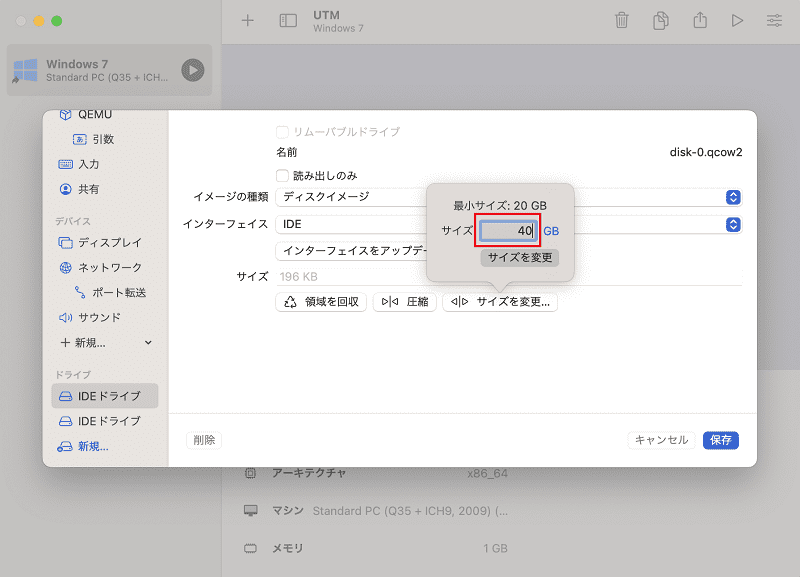Image resolution: width=800 pixels, height=577 pixels.
Task: Click マシン row in main window
Action: (376, 511)
